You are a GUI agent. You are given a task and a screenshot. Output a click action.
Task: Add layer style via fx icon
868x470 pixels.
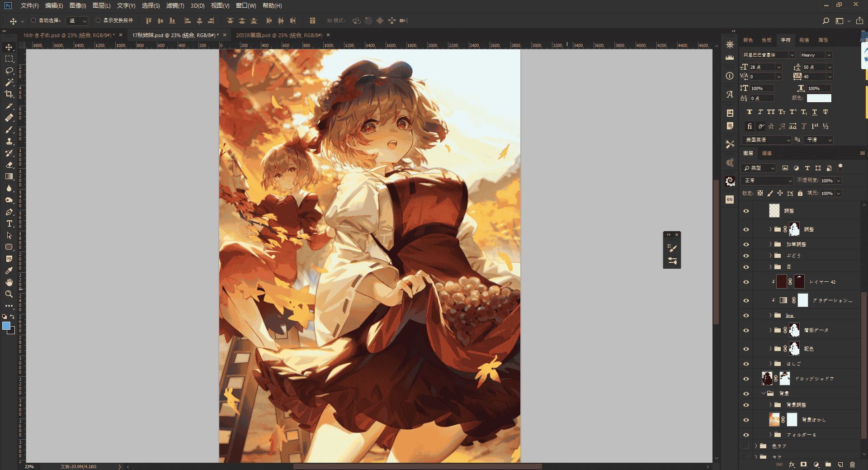pyautogui.click(x=792, y=465)
